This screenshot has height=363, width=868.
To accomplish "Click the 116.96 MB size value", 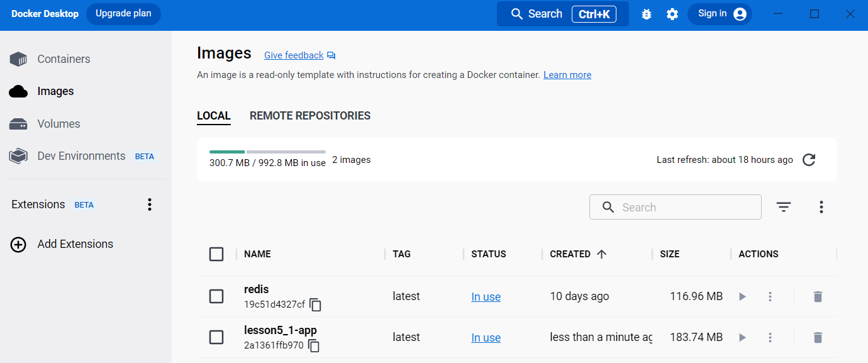I will pos(696,296).
